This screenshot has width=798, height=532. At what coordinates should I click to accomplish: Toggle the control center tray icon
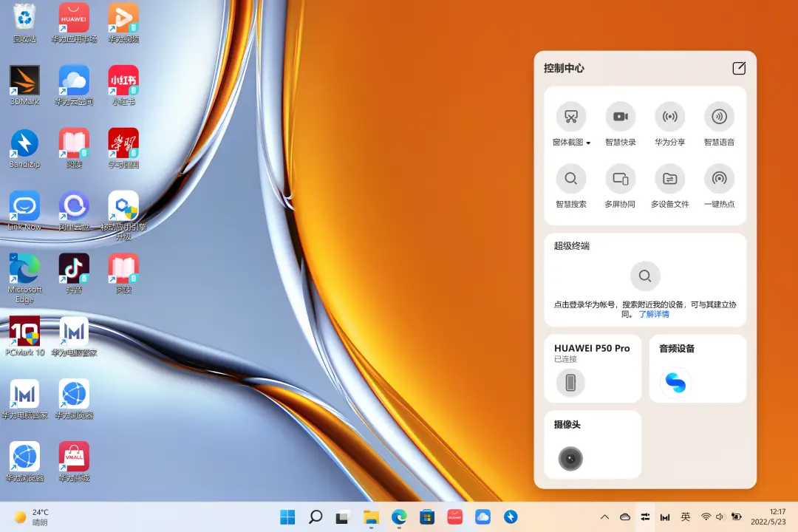click(x=645, y=517)
